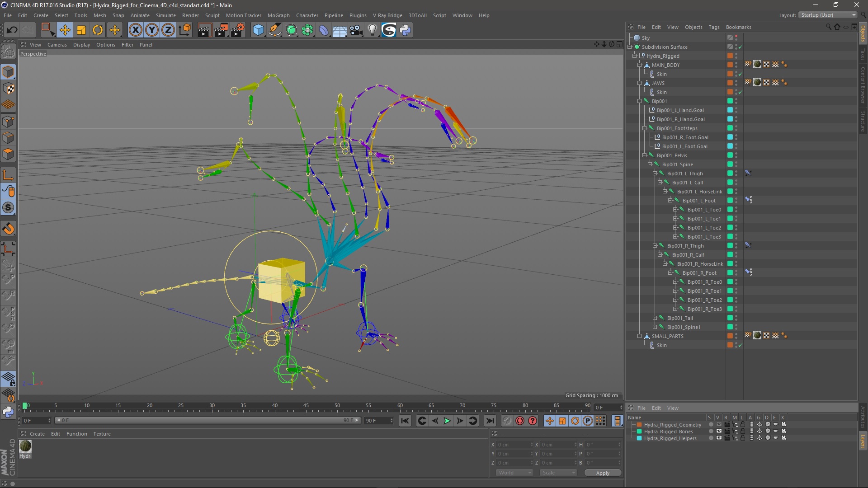Screen dimensions: 868x488
Task: Toggle Z axis lock
Action: pyautogui.click(x=168, y=30)
